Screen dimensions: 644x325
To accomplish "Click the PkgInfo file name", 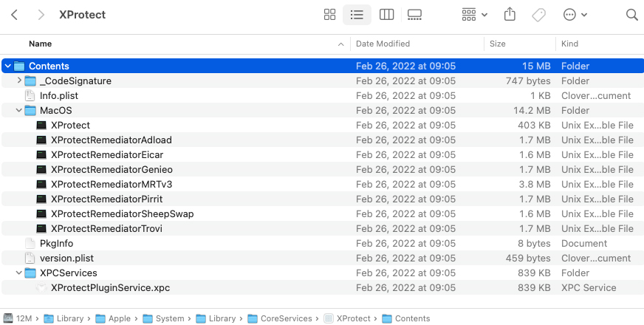I will click(56, 243).
